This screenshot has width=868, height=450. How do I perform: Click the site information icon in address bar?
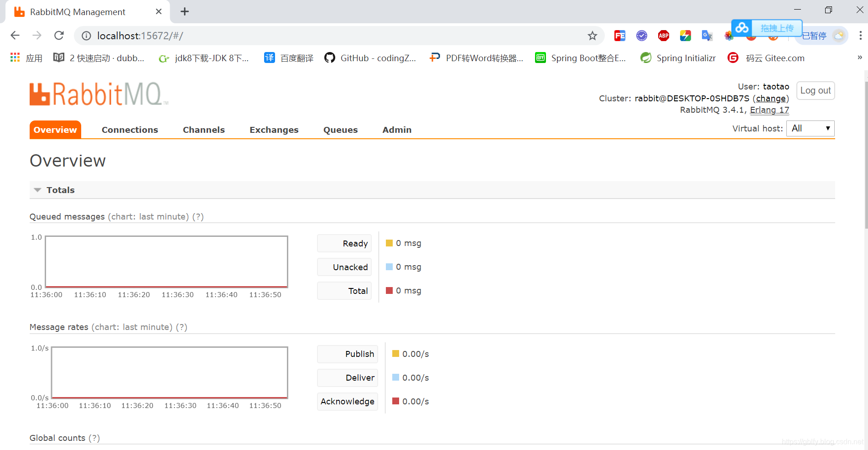click(86, 36)
